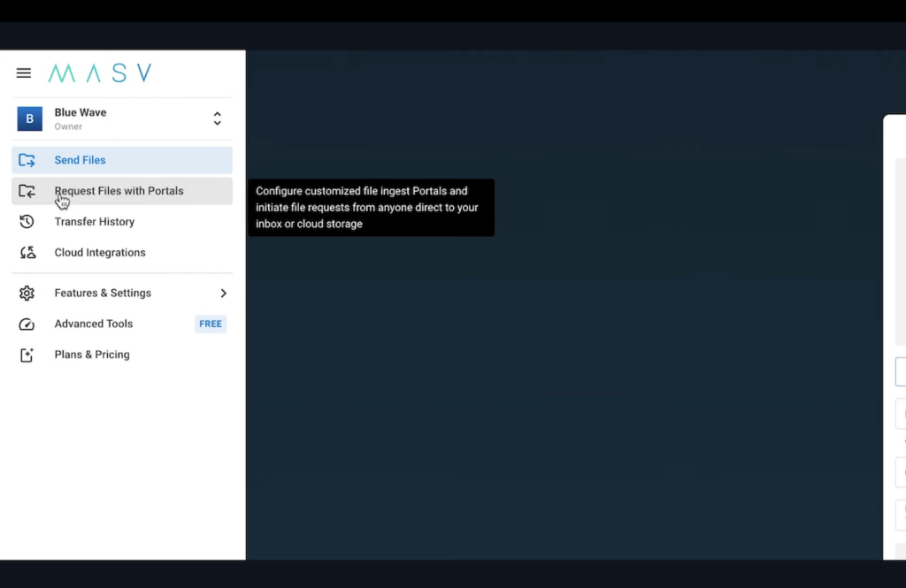906x588 pixels.
Task: Select the Plans & Pricing icon
Action: (27, 354)
